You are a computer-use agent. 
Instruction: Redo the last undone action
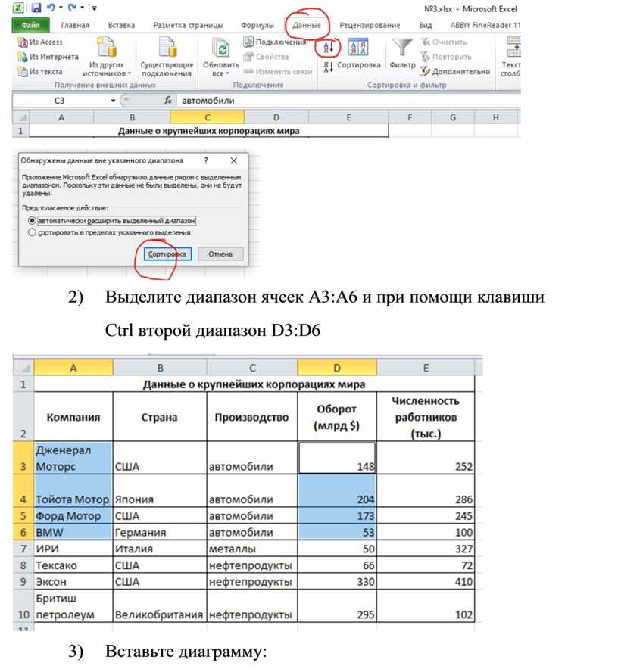point(72,8)
